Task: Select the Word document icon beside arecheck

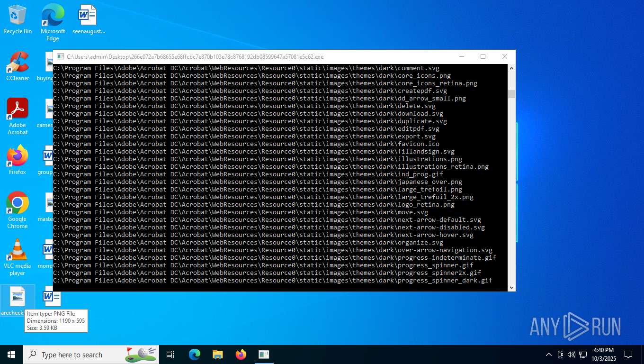Action: [52, 297]
